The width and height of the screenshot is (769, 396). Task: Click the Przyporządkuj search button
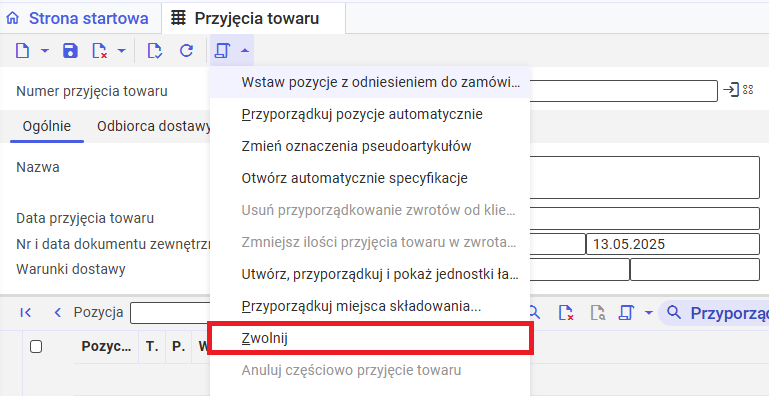(714, 313)
